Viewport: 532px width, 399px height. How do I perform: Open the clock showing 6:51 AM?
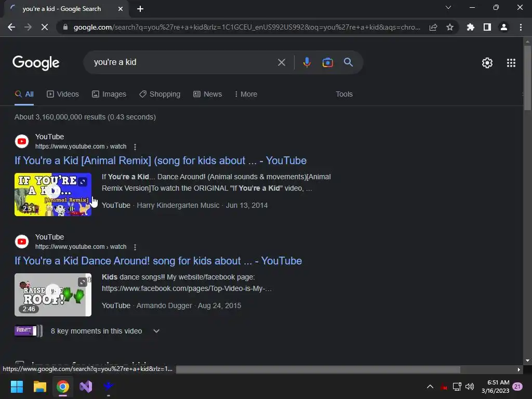click(495, 387)
